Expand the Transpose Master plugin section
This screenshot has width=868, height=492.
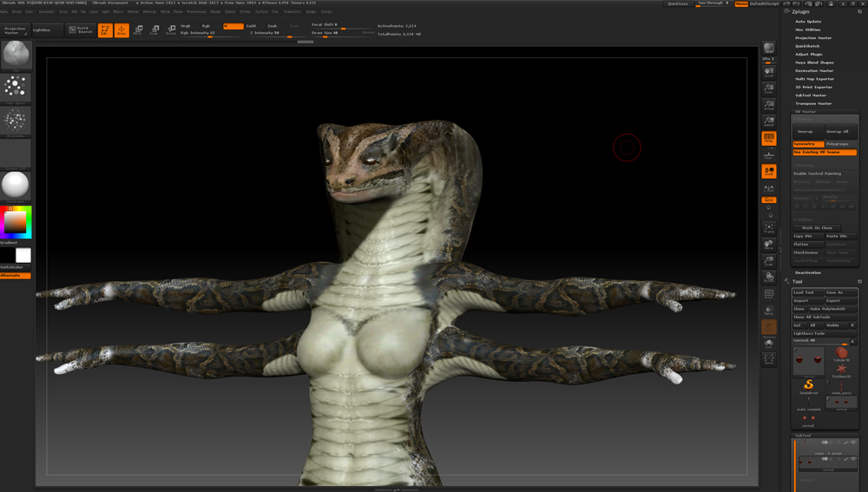tap(813, 103)
